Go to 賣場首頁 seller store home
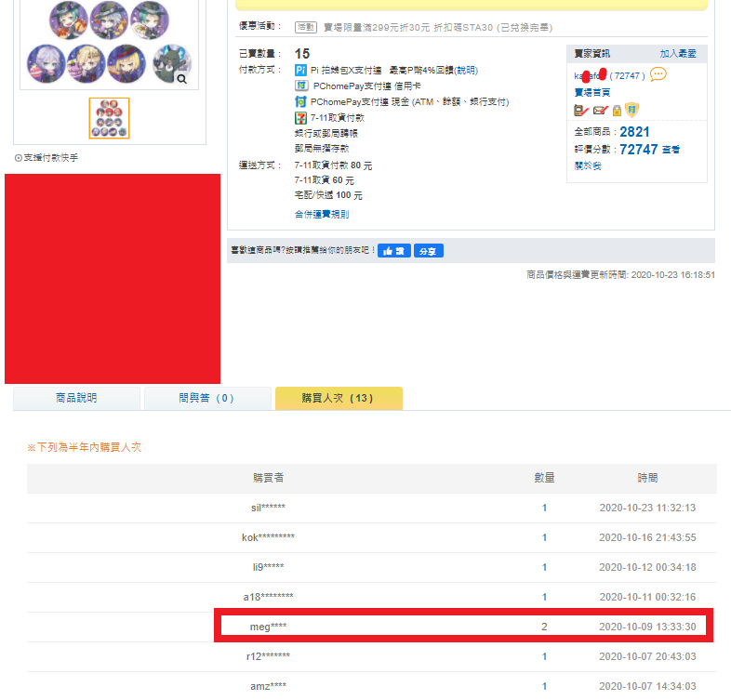The width and height of the screenshot is (731, 700). (x=592, y=92)
